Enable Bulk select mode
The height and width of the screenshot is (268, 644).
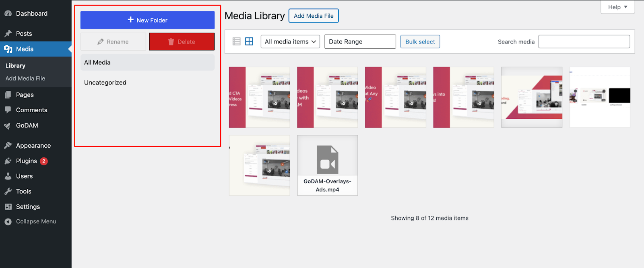[420, 41]
